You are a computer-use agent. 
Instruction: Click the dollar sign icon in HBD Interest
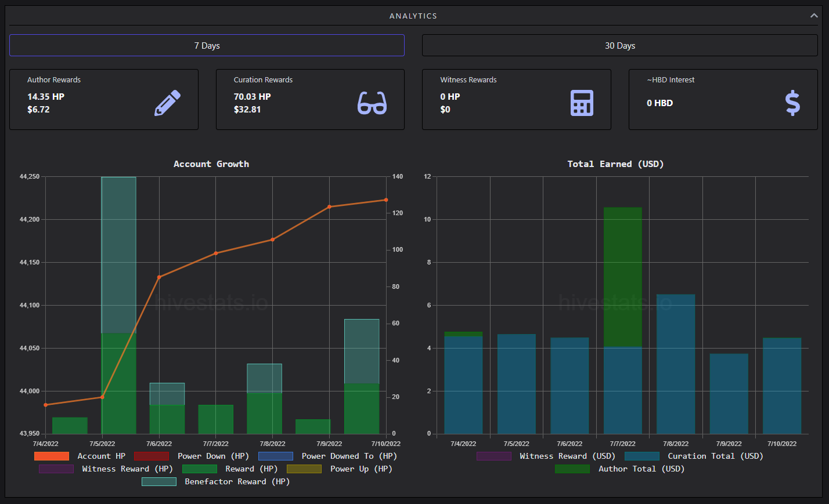pos(792,103)
